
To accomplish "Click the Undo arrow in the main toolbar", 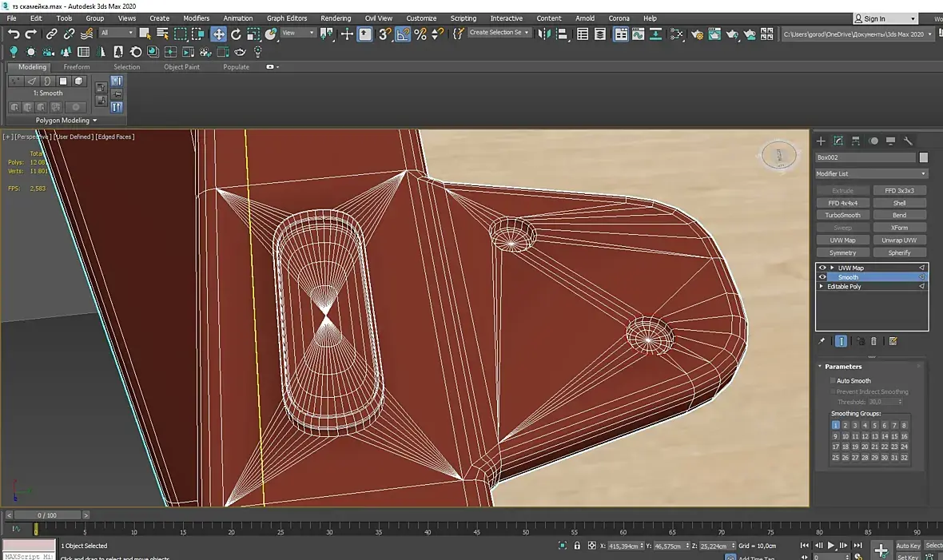I will pyautogui.click(x=14, y=34).
